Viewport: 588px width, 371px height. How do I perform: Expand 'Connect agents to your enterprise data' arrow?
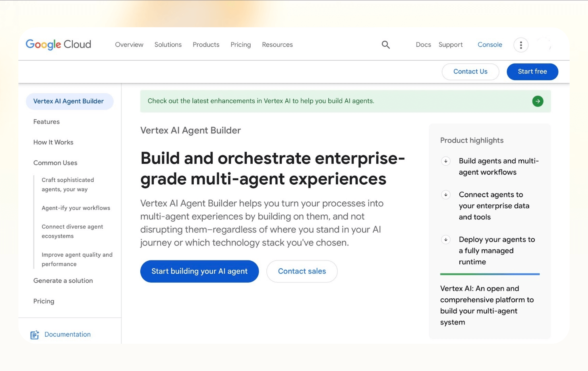446,195
